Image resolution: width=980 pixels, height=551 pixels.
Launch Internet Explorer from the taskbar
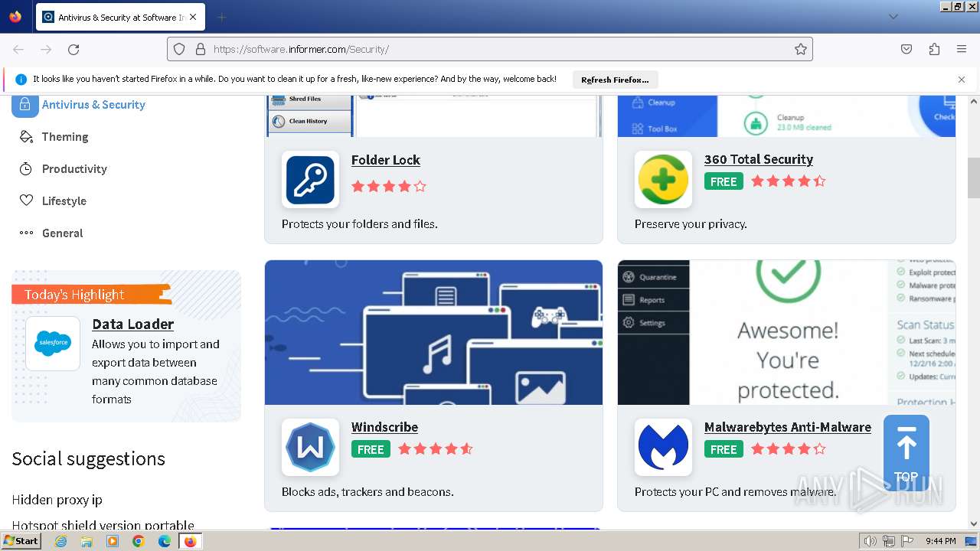click(60, 541)
